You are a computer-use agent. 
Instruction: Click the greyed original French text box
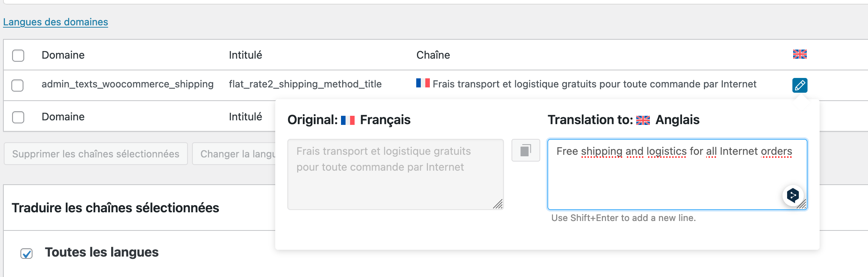tap(395, 174)
